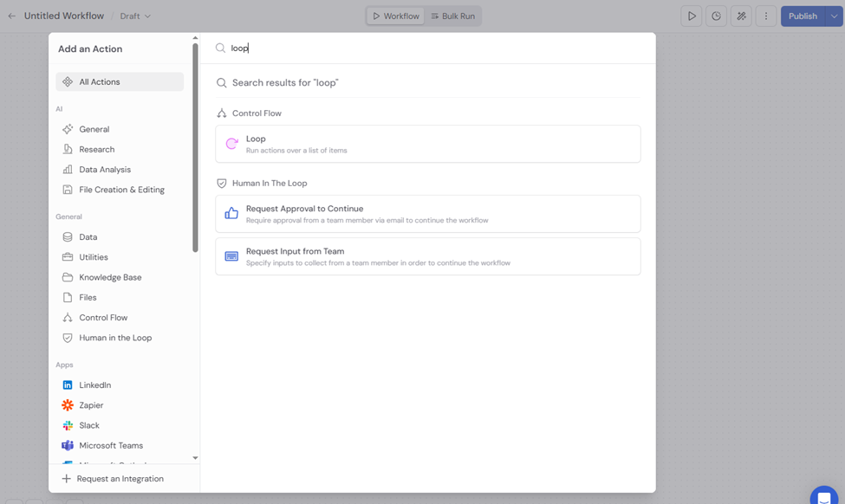Click the Zapier logo icon
845x504 pixels.
pyautogui.click(x=68, y=405)
